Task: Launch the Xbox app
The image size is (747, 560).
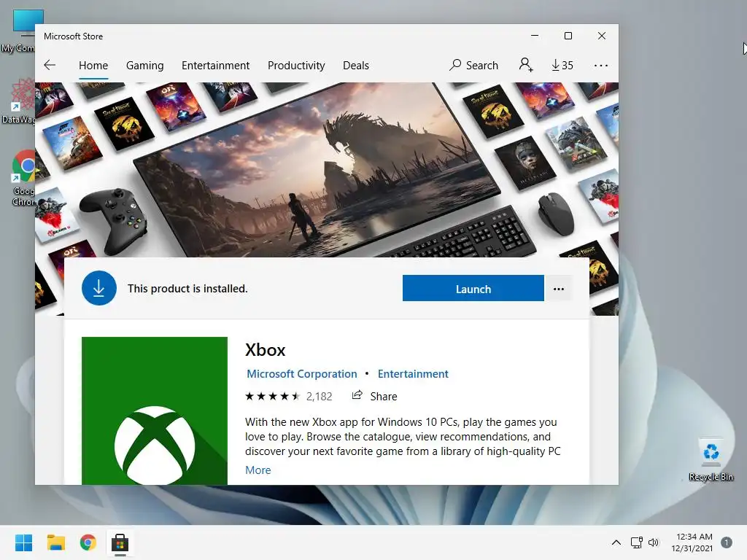Action: coord(473,289)
